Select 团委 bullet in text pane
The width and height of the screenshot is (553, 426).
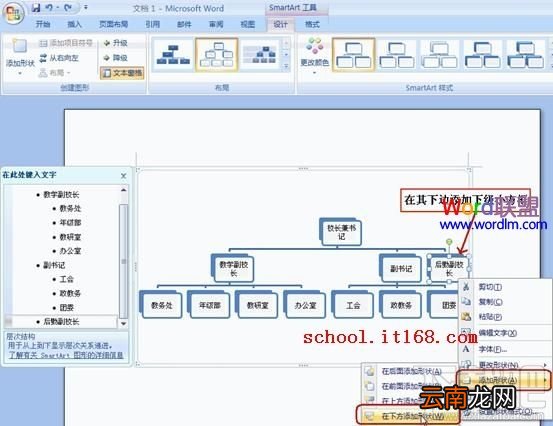(x=66, y=308)
